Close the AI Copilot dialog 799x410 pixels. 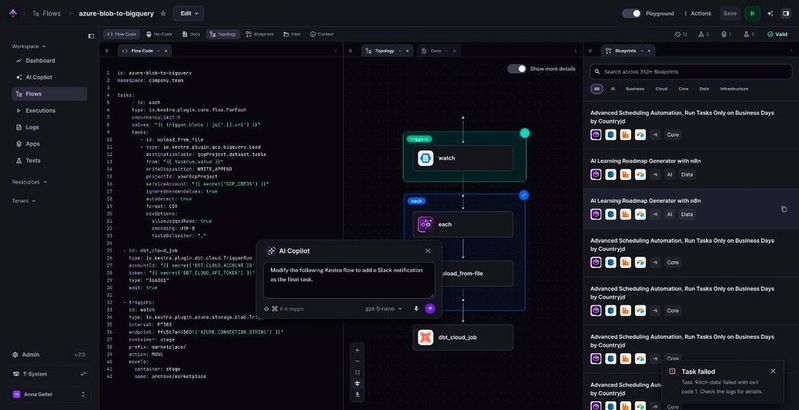(428, 251)
